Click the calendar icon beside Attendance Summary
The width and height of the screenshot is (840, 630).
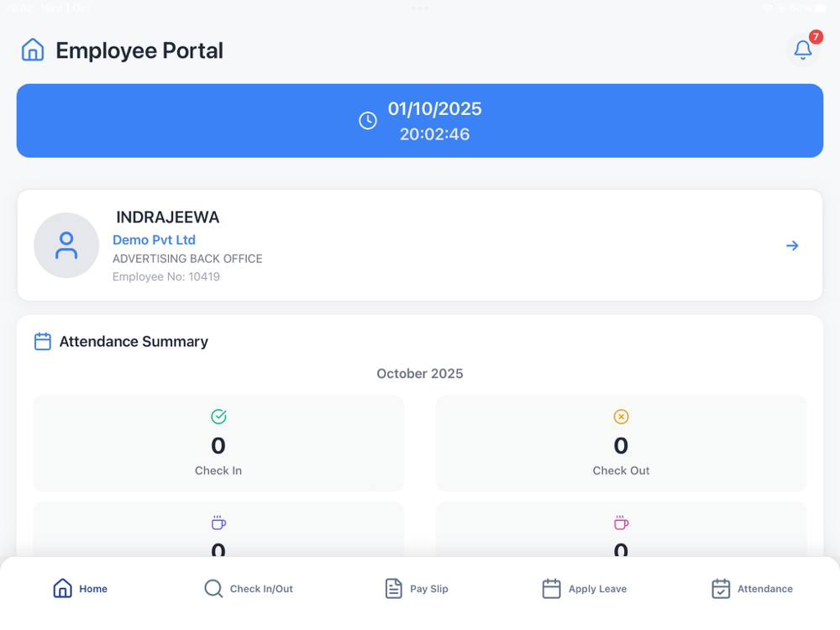point(42,341)
